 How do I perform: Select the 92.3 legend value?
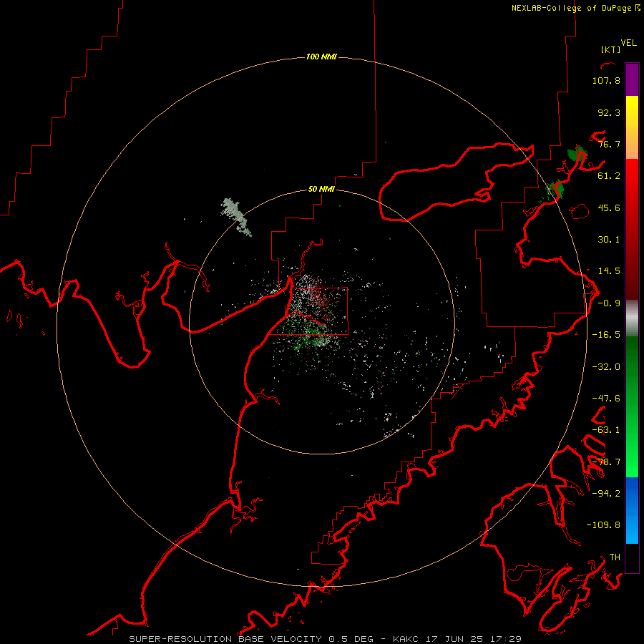point(609,112)
